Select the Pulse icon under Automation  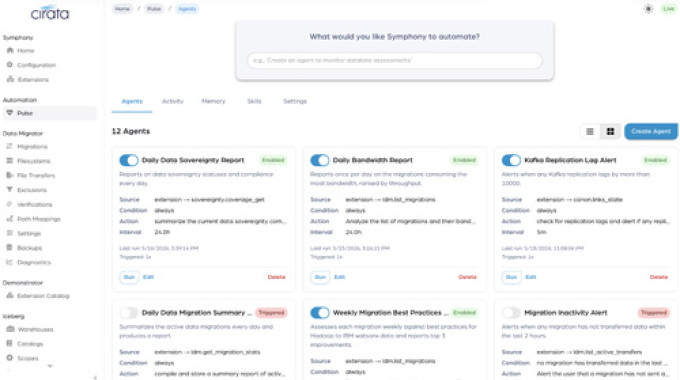(10, 113)
